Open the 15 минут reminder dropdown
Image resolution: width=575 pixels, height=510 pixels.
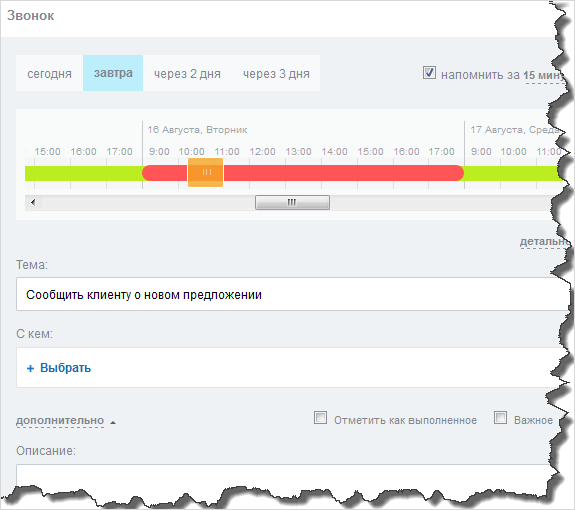(544, 76)
